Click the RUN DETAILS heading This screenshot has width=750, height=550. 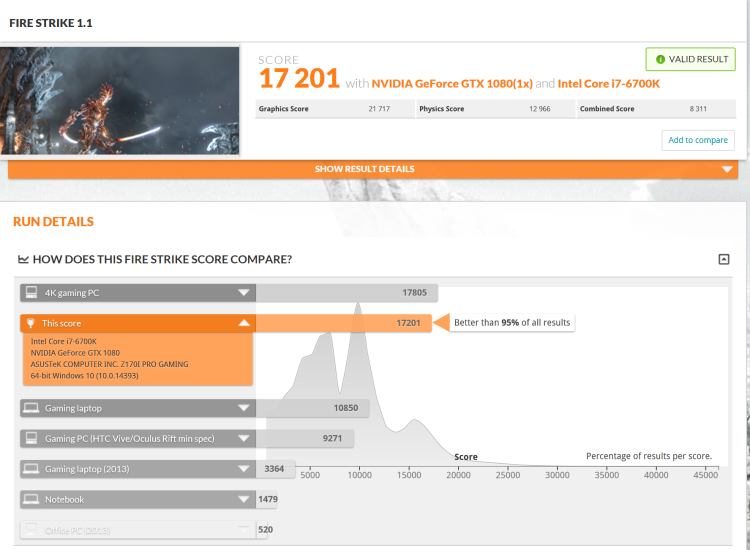53,222
